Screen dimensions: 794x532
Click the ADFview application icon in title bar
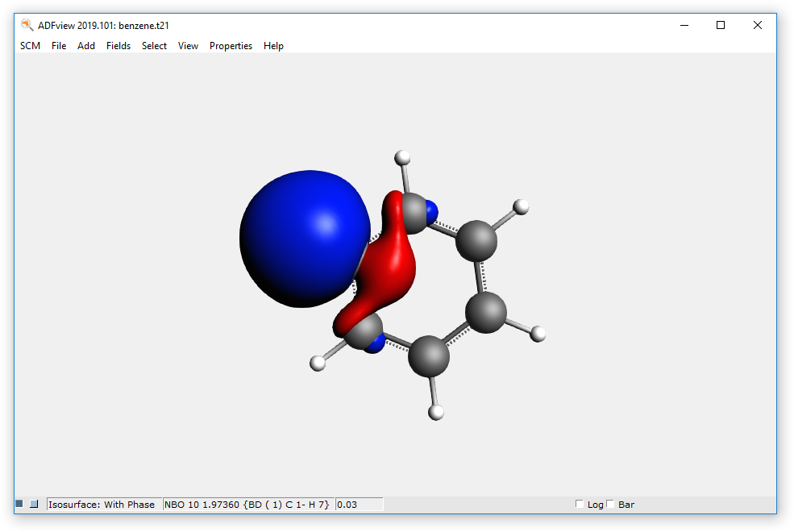tap(27, 25)
